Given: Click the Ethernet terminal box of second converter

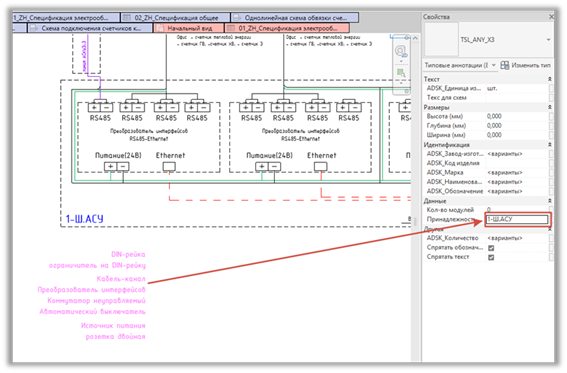Looking at the screenshot, I should point(320,167).
